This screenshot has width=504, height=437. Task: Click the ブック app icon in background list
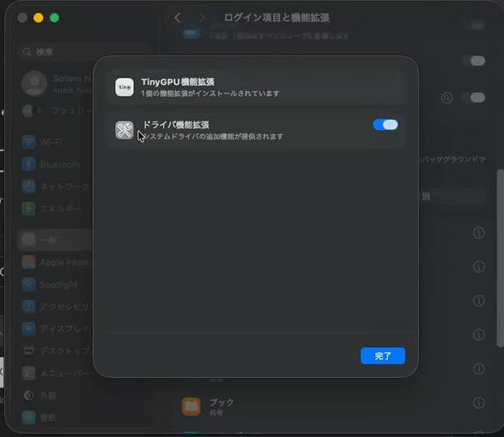coord(191,407)
